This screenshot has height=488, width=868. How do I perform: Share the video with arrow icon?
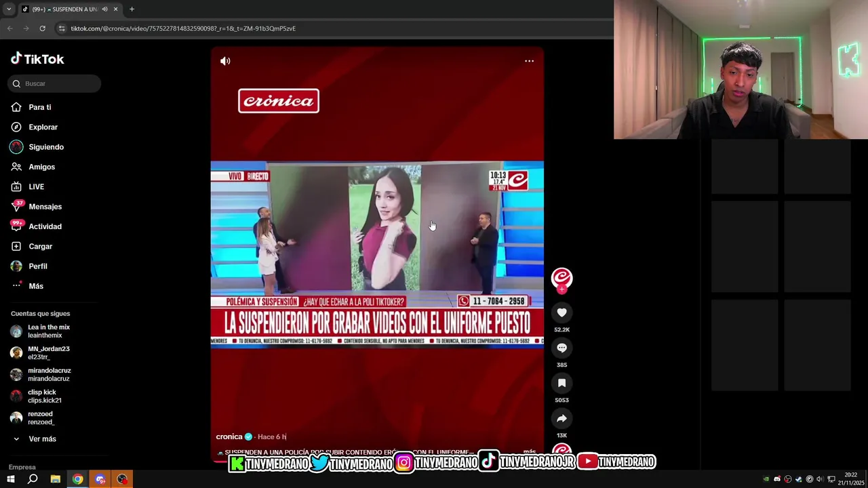[x=561, y=418]
